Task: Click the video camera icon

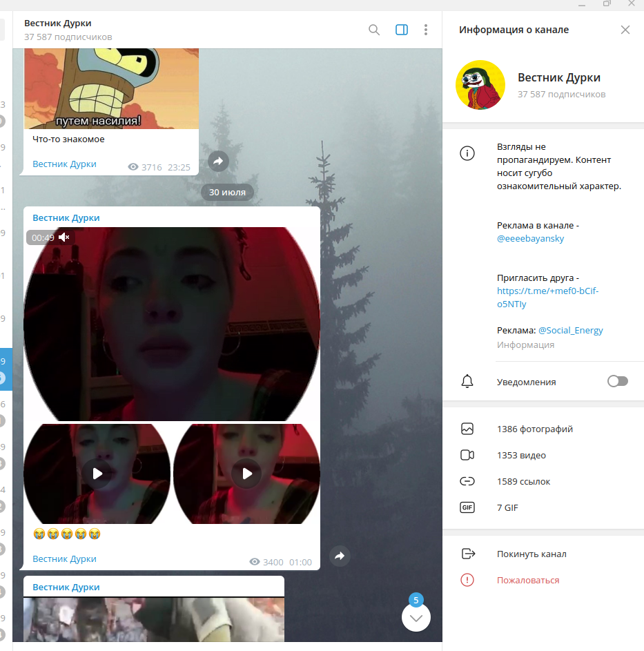Action: (x=467, y=455)
